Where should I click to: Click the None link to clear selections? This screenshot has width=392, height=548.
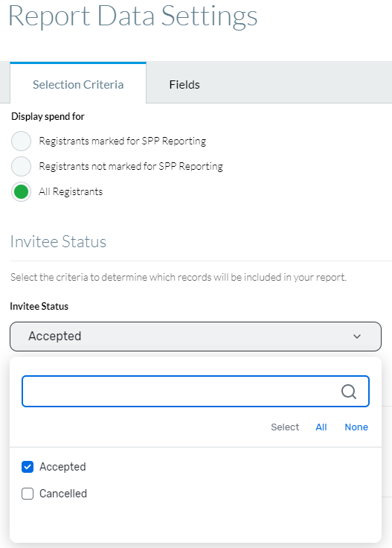(356, 427)
